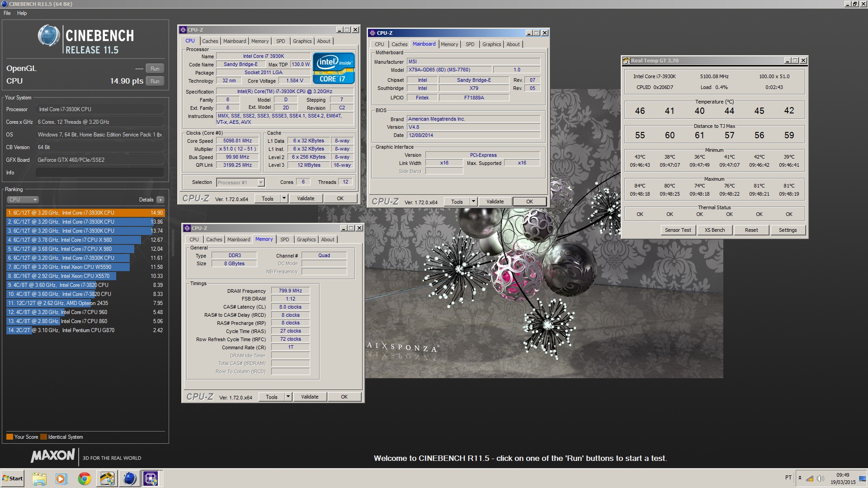
Task: Click Validate in CPU-Z Memory window
Action: pos(310,397)
